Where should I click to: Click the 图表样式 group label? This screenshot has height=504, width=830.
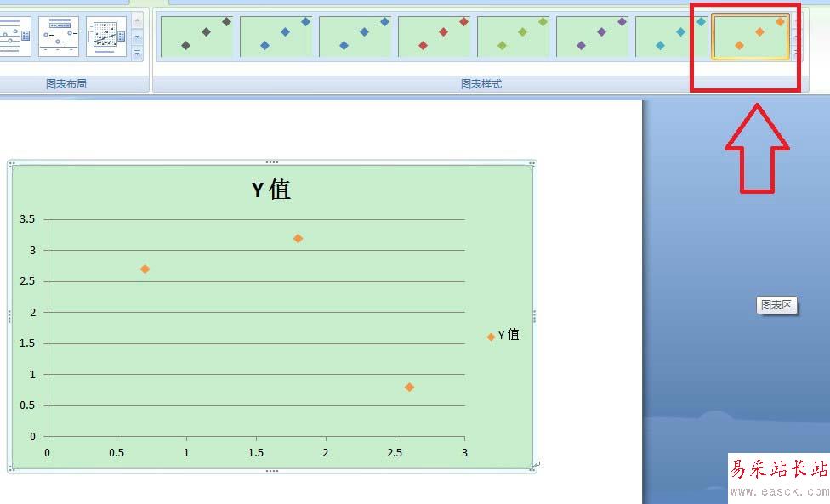pyautogui.click(x=481, y=83)
